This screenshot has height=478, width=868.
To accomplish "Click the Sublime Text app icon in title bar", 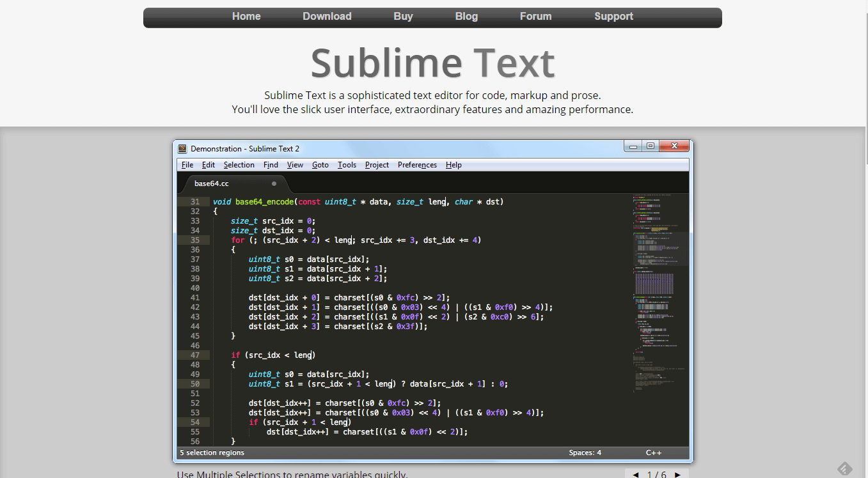I will click(183, 148).
